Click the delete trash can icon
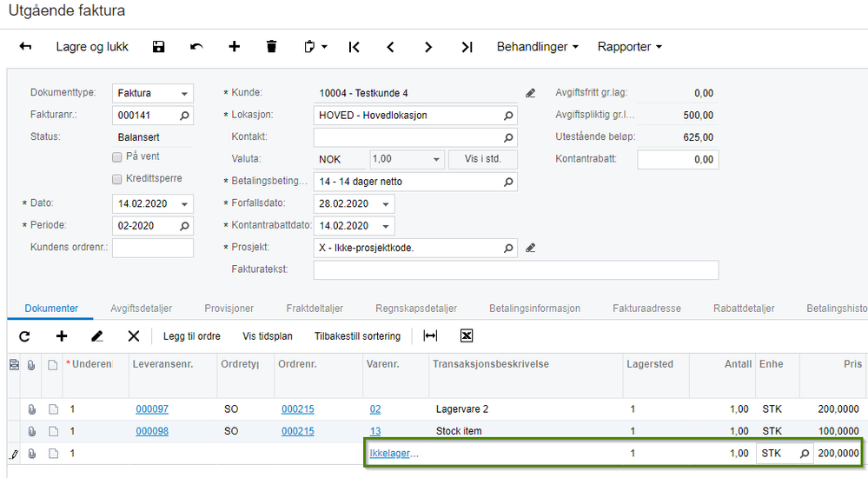This screenshot has width=868, height=478. (272, 47)
